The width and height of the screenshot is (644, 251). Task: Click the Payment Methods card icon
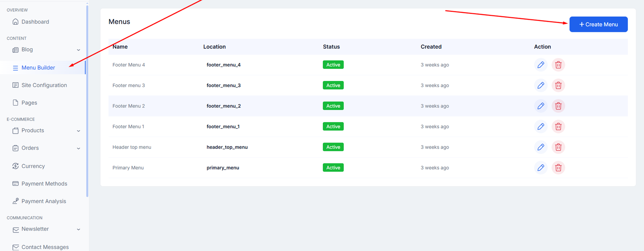coord(15,184)
